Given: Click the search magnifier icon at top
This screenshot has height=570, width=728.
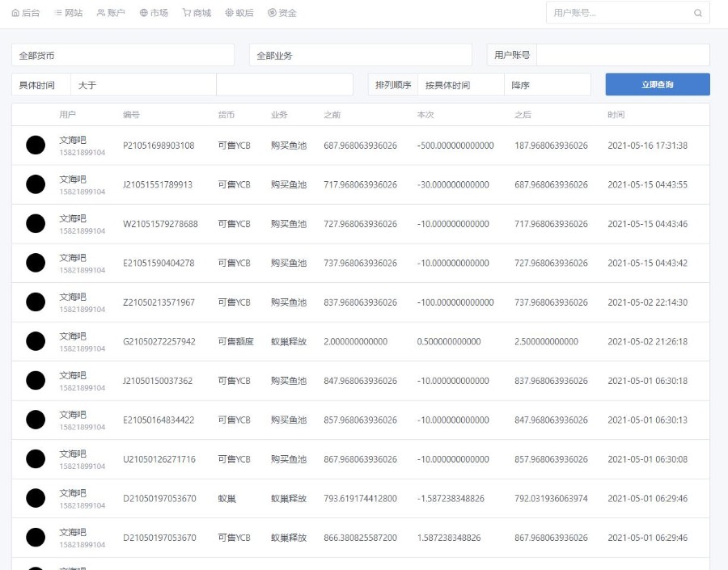Looking at the screenshot, I should coord(698,13).
